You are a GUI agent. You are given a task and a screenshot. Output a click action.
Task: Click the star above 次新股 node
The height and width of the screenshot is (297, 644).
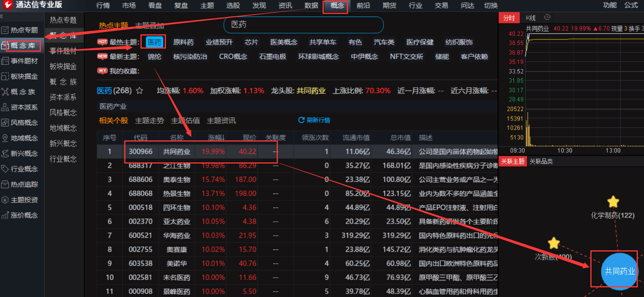(554, 243)
